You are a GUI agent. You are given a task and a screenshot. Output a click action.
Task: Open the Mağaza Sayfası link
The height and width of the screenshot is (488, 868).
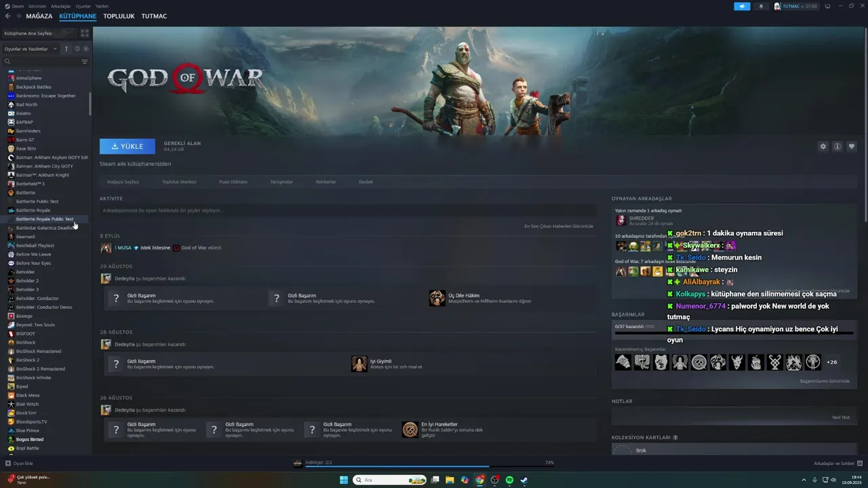point(123,182)
